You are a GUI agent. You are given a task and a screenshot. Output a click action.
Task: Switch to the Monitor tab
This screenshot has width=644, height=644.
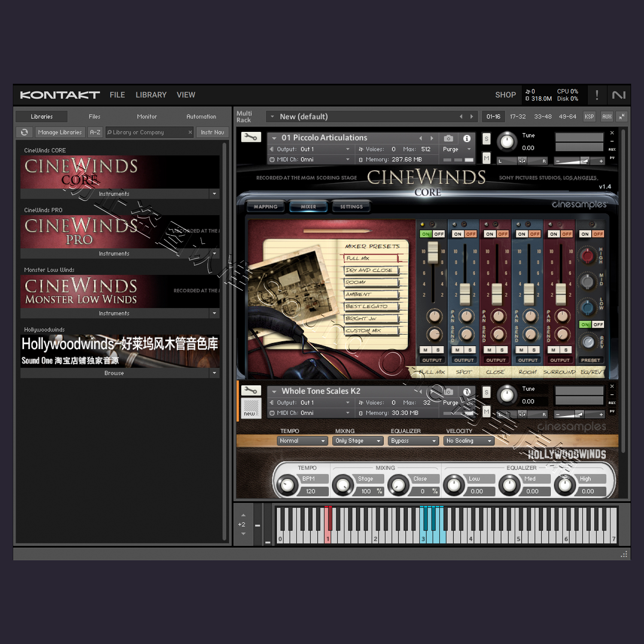tap(147, 116)
